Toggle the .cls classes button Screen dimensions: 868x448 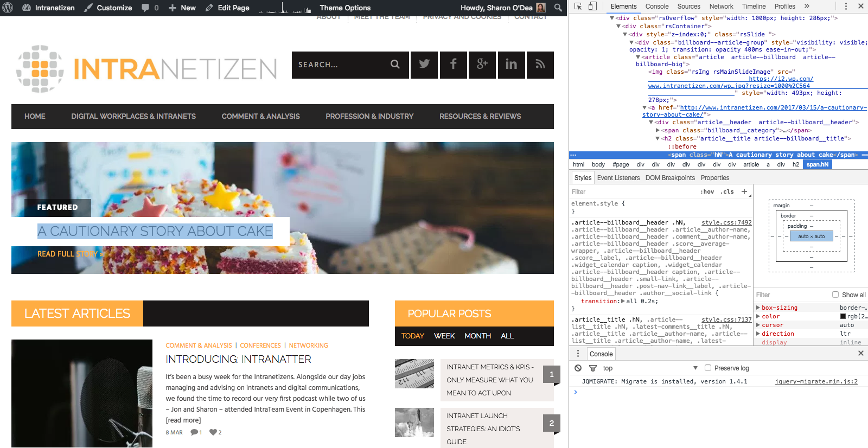tap(727, 191)
